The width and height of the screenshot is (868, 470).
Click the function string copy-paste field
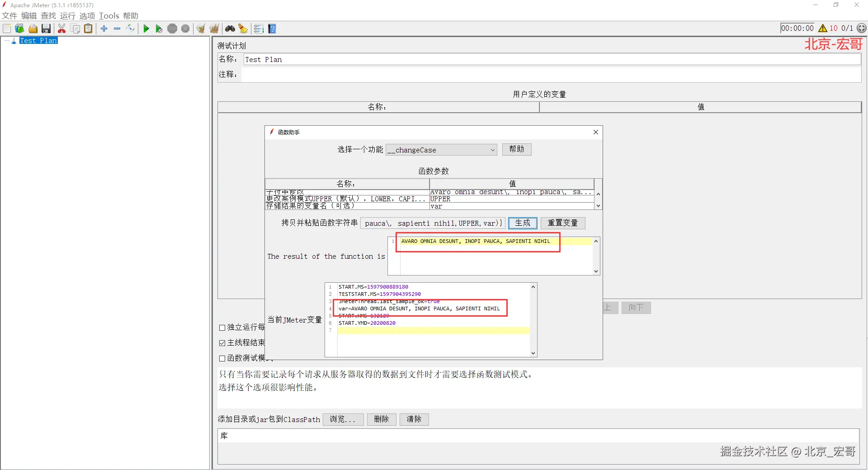coord(433,223)
